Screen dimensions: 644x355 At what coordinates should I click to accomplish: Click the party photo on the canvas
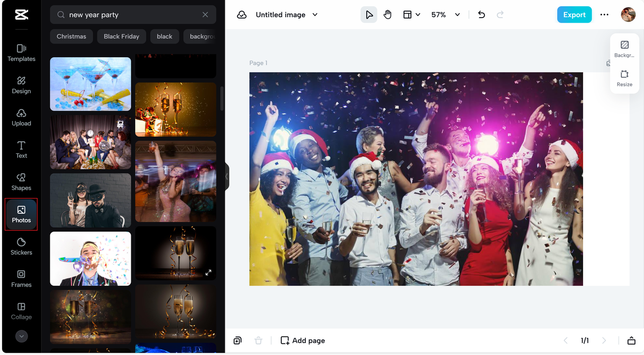click(416, 179)
